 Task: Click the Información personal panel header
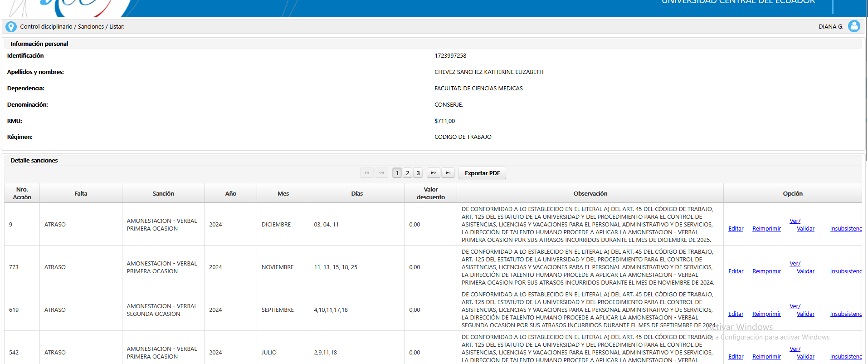point(433,44)
